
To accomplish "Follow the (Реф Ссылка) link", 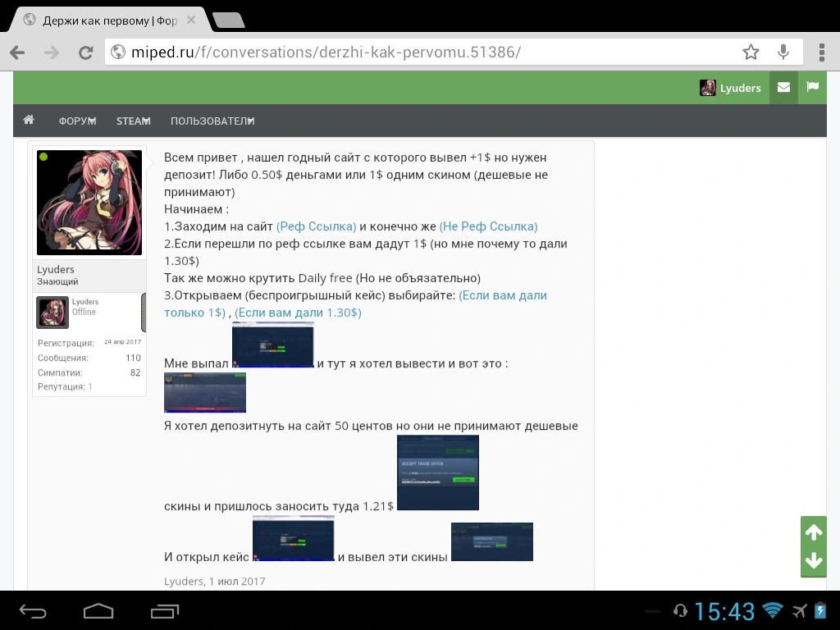I will [x=316, y=226].
